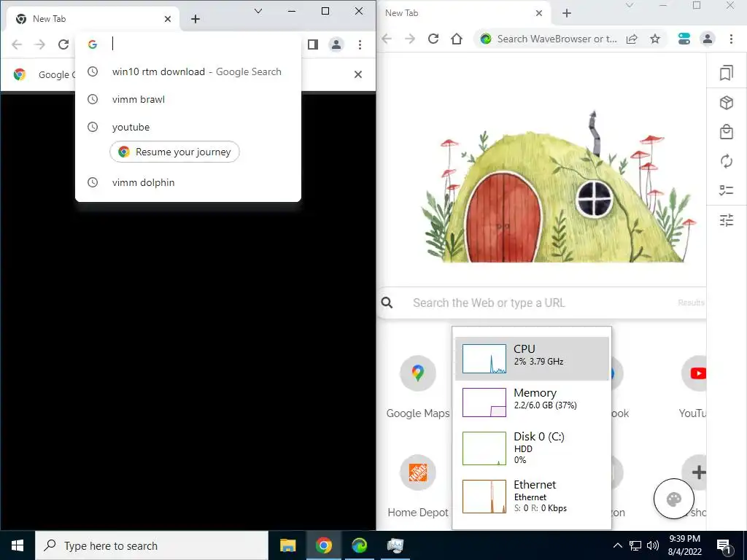Open Task Manager taskbar icon
747x560 pixels.
(x=395, y=545)
